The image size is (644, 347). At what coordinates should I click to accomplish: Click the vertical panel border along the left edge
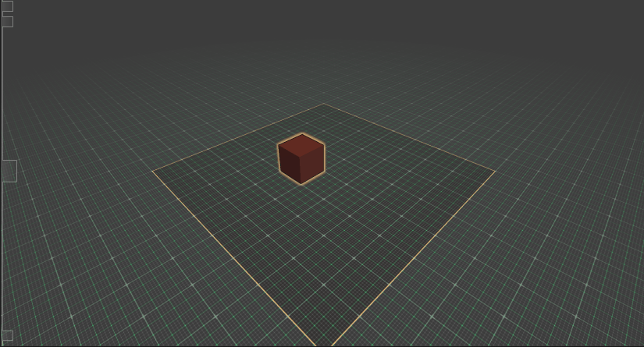pos(2,94)
